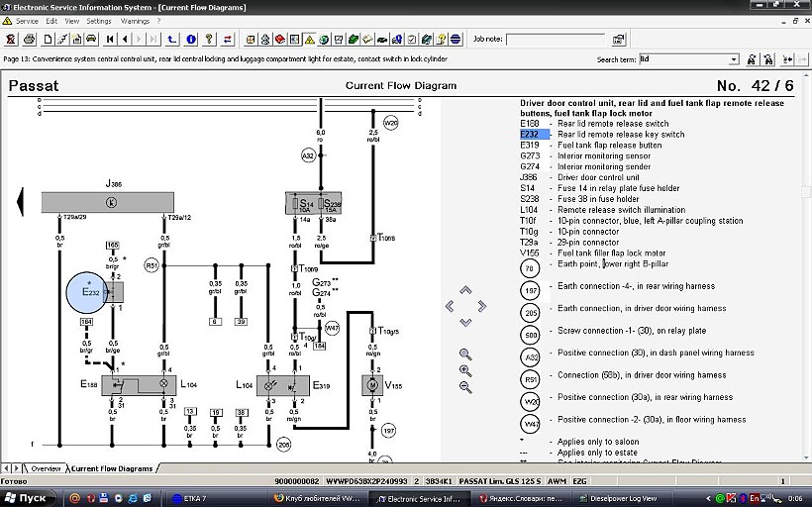Viewport: 812px width, 507px height.
Task: Open the blue info circle icon
Action: (190, 39)
